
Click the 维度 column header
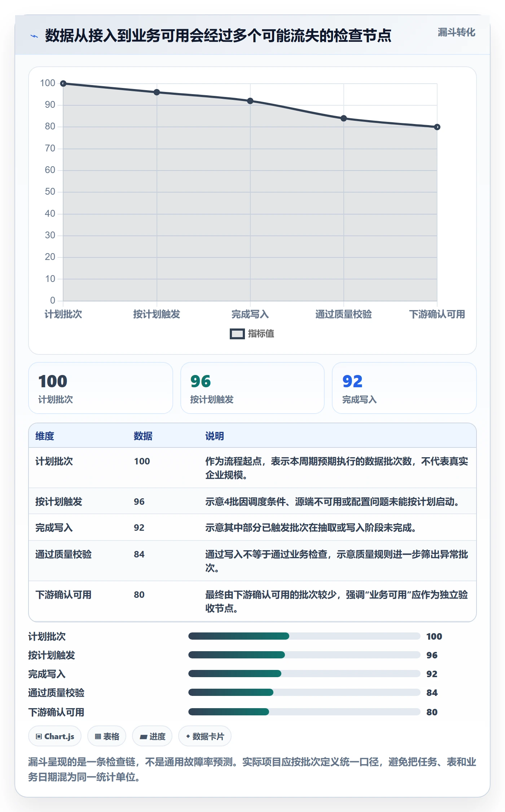pyautogui.click(x=45, y=436)
